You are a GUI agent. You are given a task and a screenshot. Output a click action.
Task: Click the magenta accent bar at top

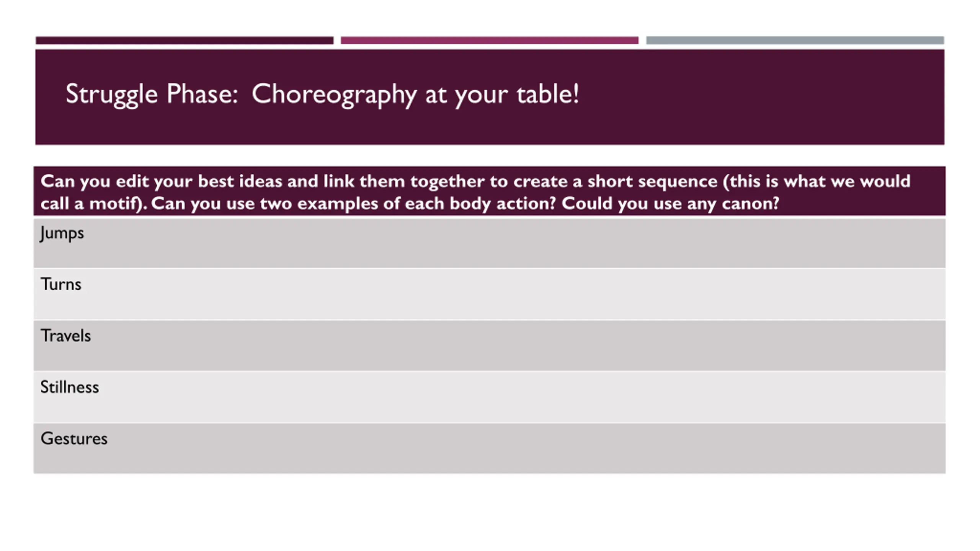(x=490, y=40)
